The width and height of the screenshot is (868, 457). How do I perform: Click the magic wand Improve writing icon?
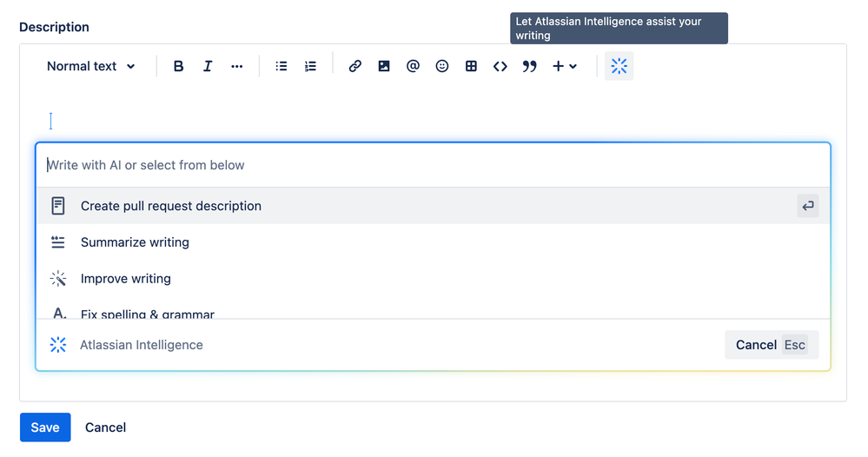(58, 279)
